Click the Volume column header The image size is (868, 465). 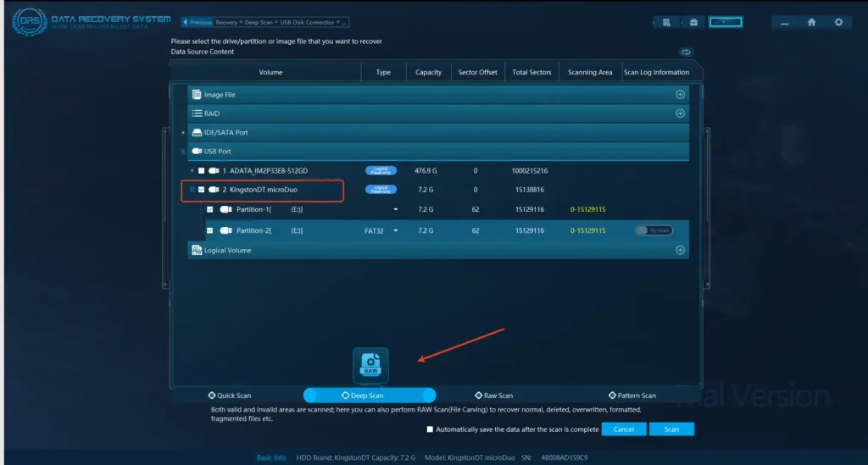coord(270,73)
